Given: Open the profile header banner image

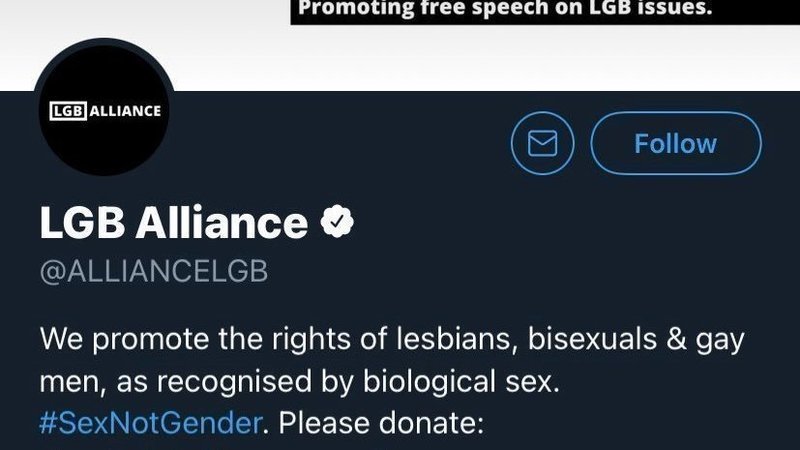Looking at the screenshot, I should (x=400, y=45).
